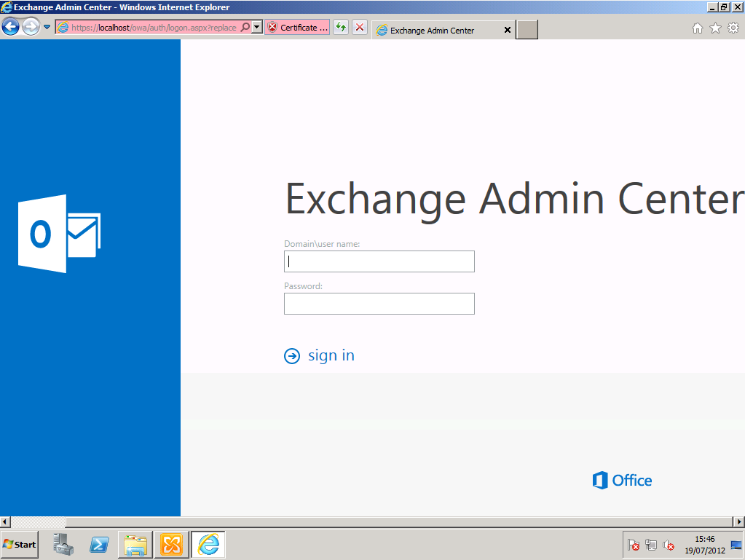Expand the address bar compatibility chevron
This screenshot has height=560, width=745.
point(45,27)
